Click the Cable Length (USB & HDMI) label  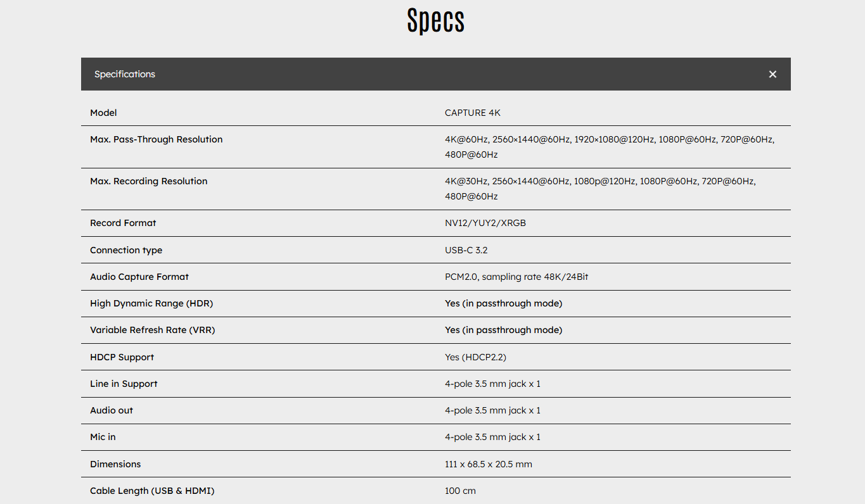click(152, 491)
